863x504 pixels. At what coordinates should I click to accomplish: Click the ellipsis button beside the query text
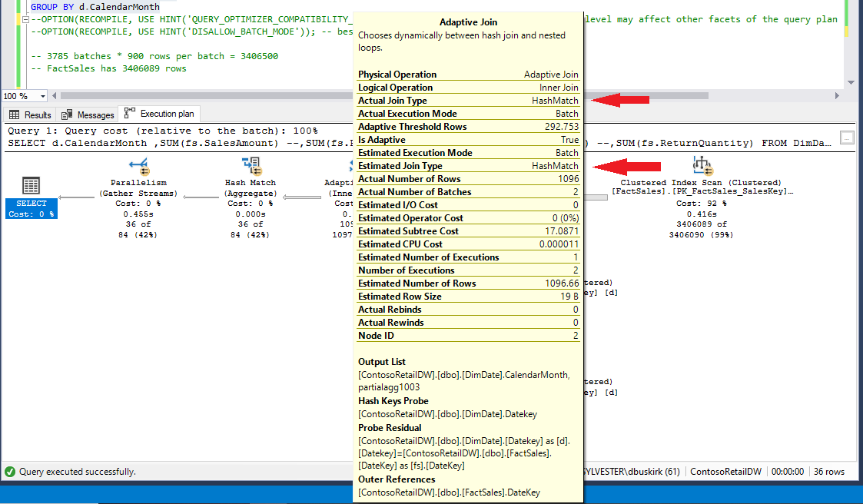point(847,138)
